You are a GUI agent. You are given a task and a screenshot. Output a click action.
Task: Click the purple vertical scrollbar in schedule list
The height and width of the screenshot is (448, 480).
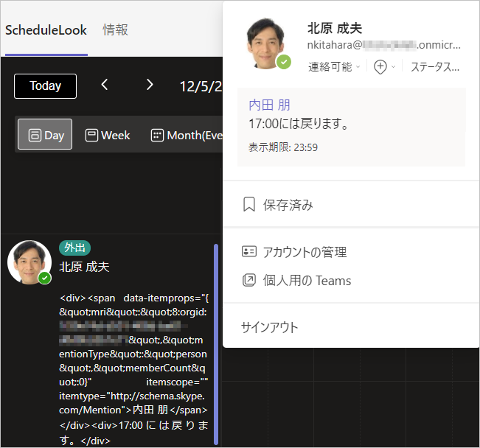click(216, 344)
